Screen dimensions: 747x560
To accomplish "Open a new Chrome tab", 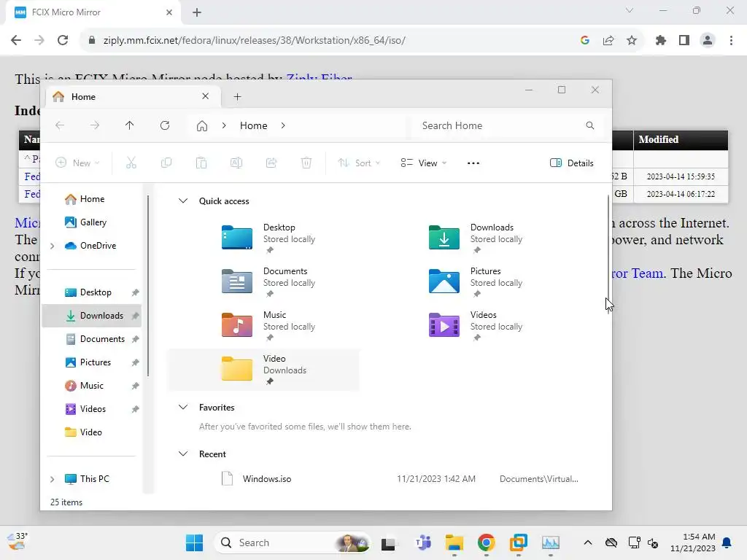I will [197, 12].
